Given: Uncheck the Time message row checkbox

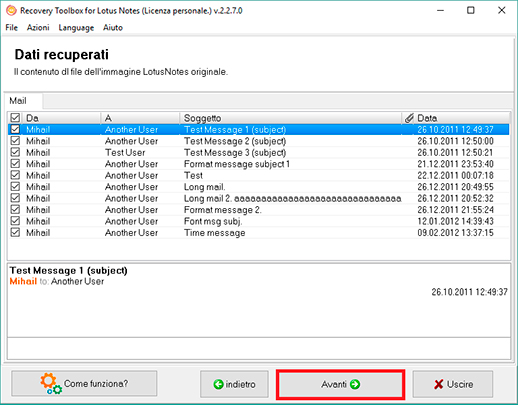Looking at the screenshot, I should coord(15,232).
